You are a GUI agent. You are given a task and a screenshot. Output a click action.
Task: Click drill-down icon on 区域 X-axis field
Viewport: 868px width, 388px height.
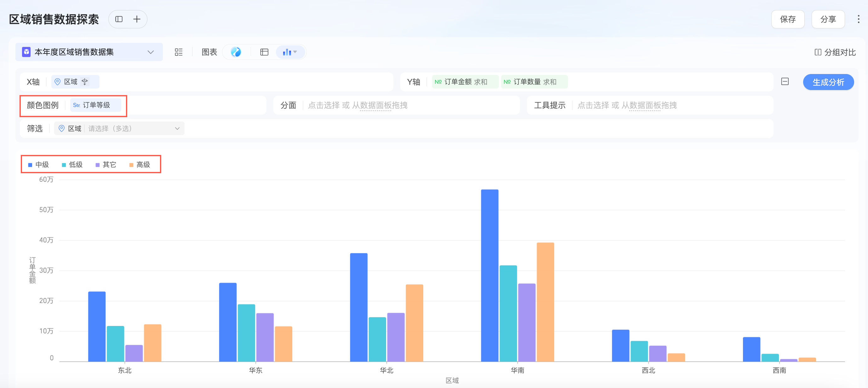85,82
